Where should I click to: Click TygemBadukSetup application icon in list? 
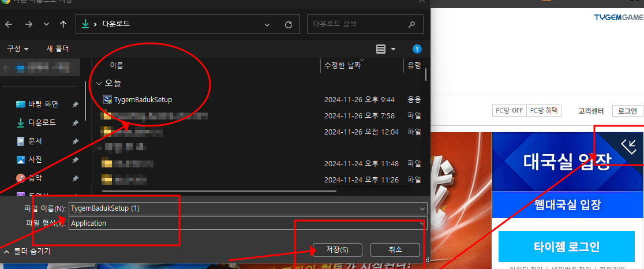coord(107,99)
